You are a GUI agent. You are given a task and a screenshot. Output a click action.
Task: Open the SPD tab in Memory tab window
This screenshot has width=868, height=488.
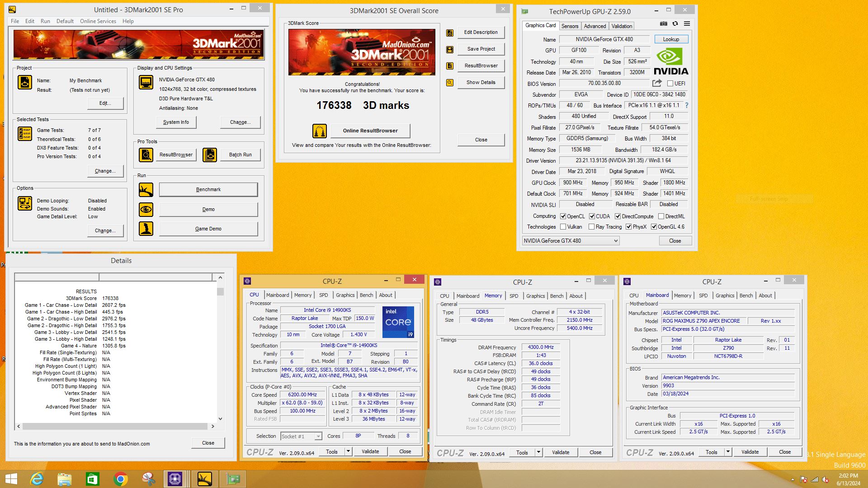pyautogui.click(x=514, y=296)
